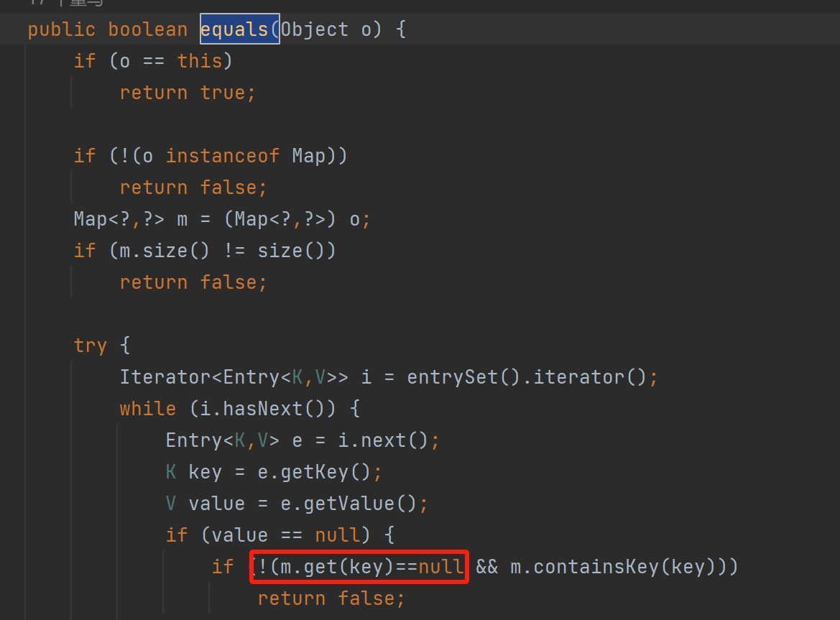
Task: Click the highlighted equals method name
Action: click(x=239, y=29)
